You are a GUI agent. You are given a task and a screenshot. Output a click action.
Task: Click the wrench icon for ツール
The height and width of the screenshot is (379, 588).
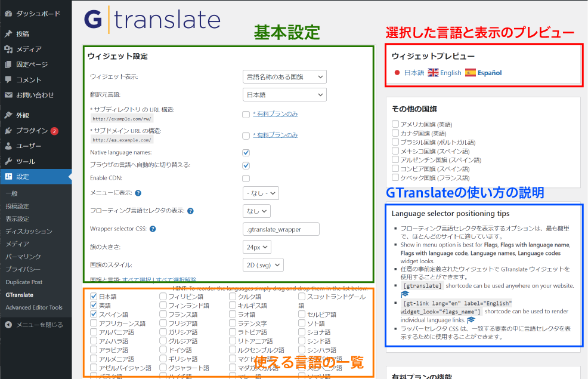[x=8, y=161]
